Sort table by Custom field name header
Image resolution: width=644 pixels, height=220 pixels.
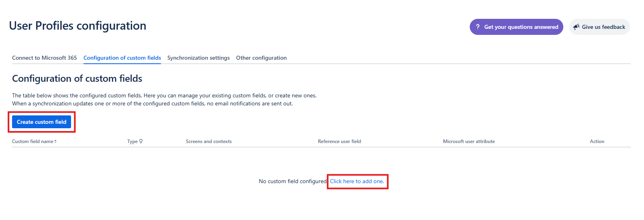pos(33,141)
